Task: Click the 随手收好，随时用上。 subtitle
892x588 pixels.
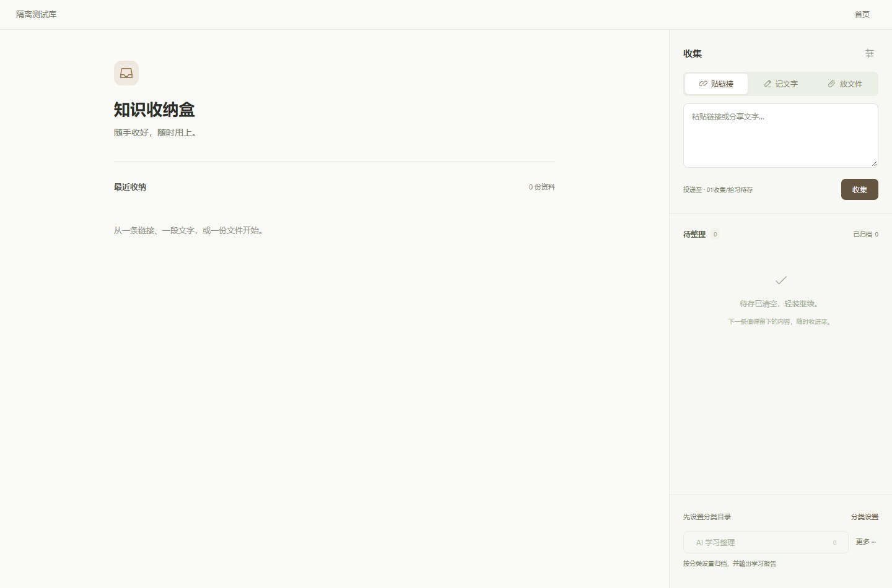Action: coord(157,132)
